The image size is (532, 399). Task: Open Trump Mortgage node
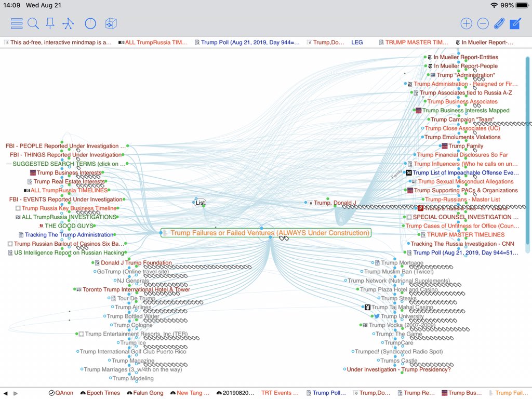pyautogui.click(x=398, y=263)
